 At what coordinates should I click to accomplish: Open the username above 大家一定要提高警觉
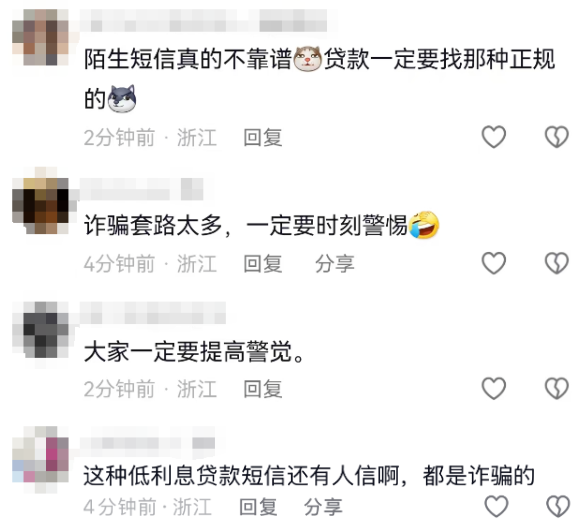153,313
